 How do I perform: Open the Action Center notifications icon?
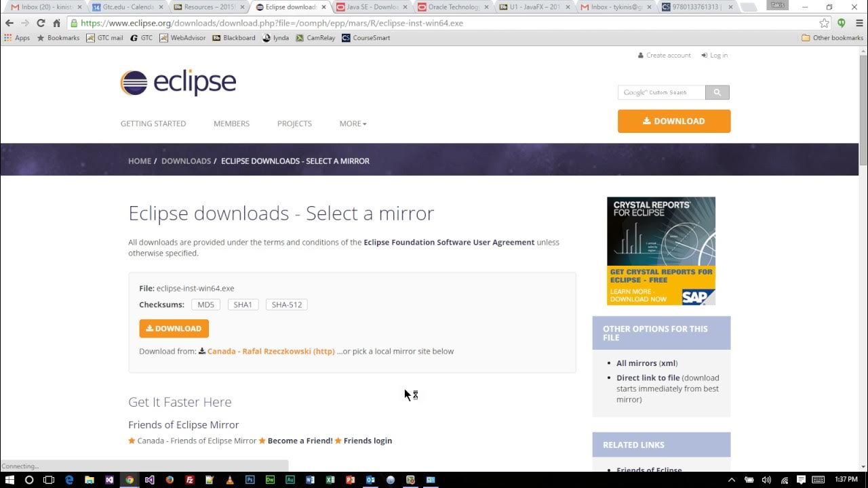[802, 480]
